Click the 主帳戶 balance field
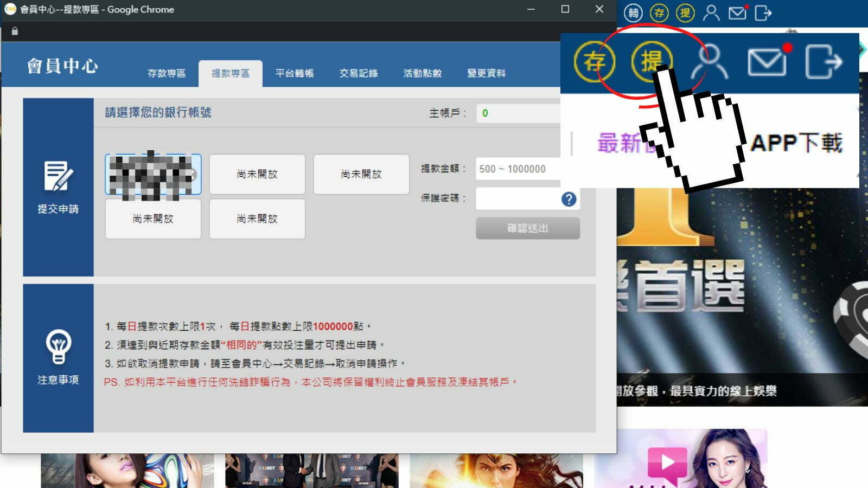 (x=518, y=113)
